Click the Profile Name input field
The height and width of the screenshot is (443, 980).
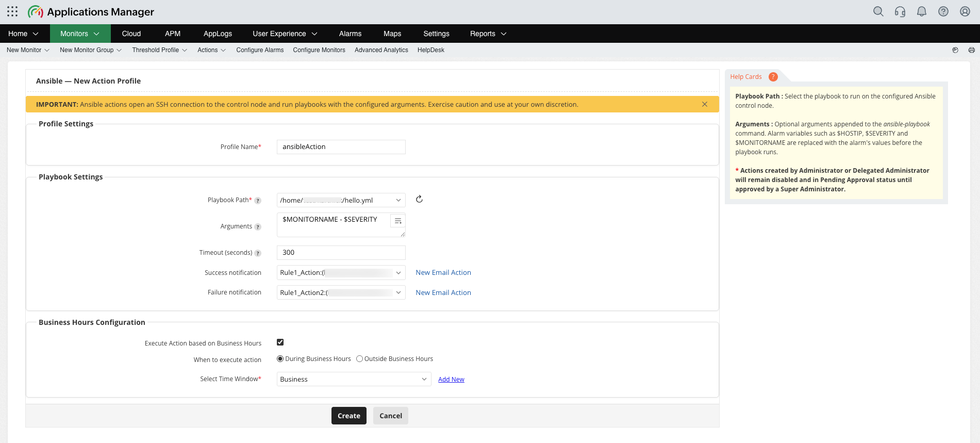341,147
